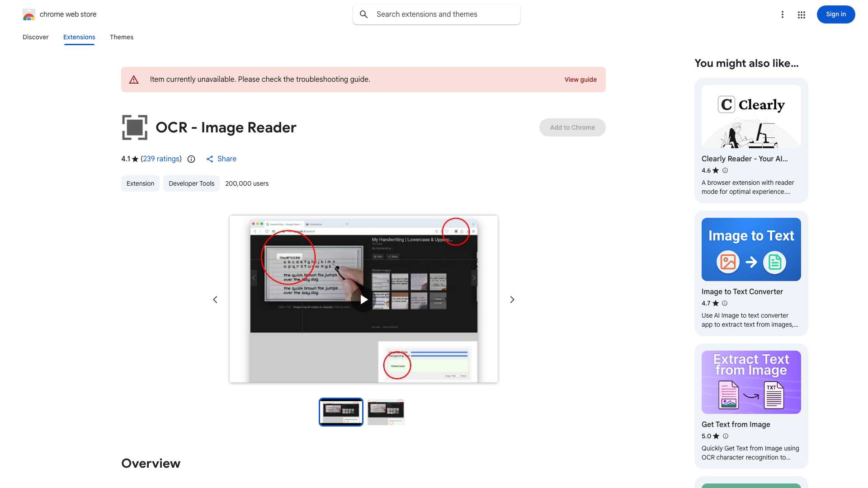This screenshot has width=868, height=488.
Task: Click info icon next to Clearly Reader 4.6 rating
Action: pos(725,170)
